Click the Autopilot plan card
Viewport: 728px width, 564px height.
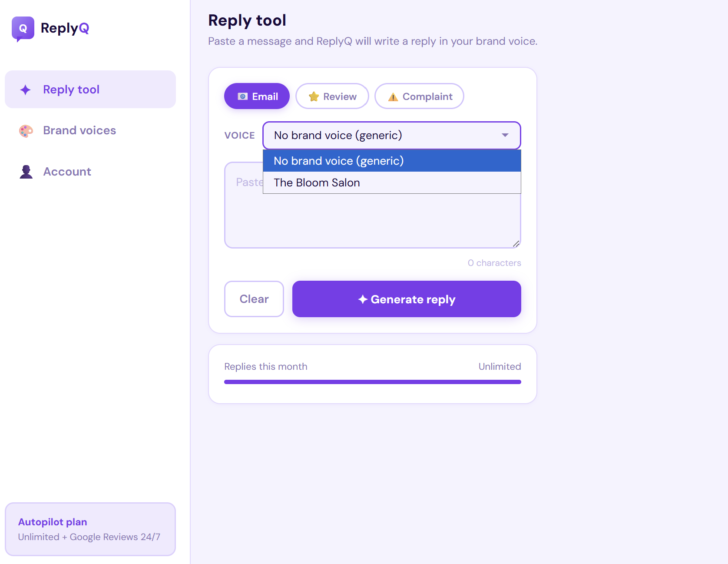(90, 529)
